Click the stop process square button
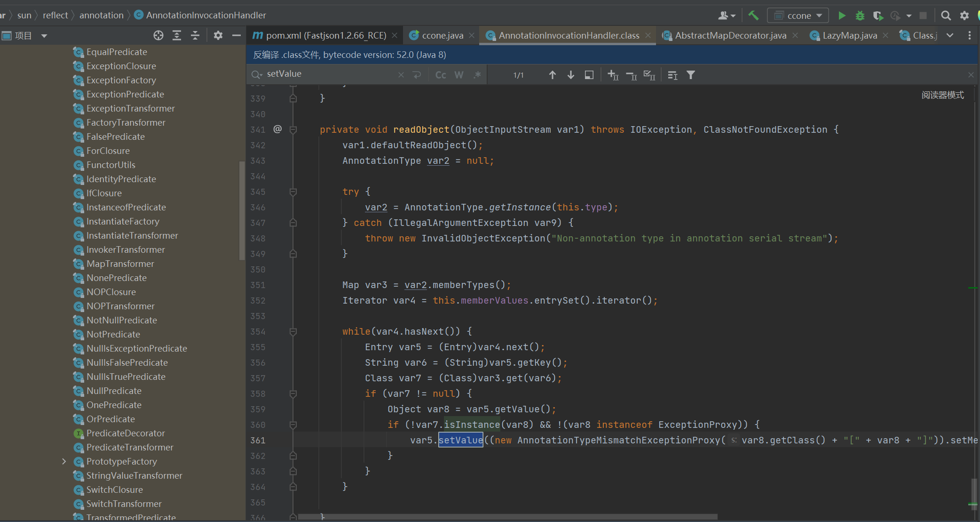This screenshot has height=522, width=980. click(923, 16)
